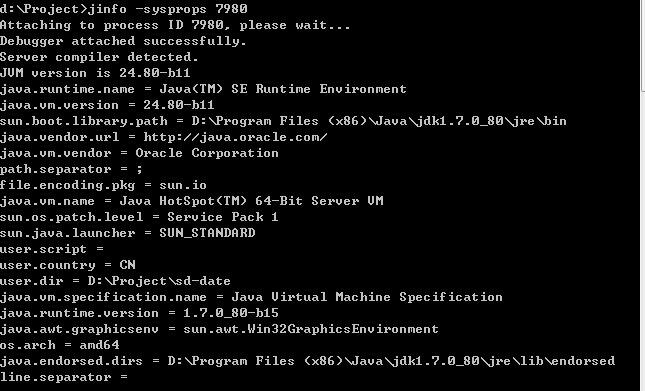Screen dimensions: 645x391
Task: Click the user.country = CN line
Action: (x=68, y=265)
